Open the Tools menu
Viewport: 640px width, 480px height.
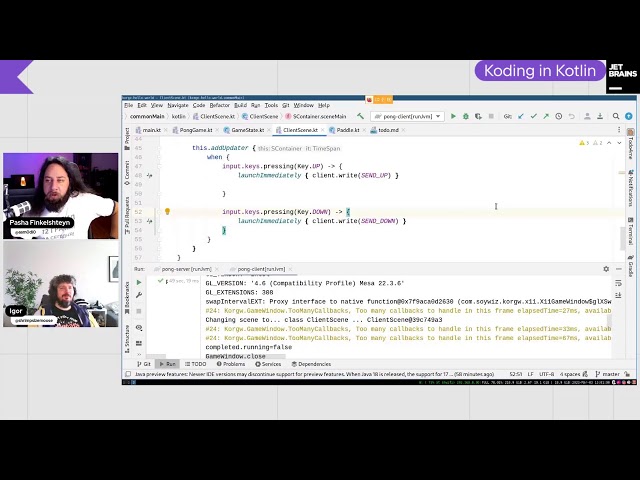tap(271, 105)
